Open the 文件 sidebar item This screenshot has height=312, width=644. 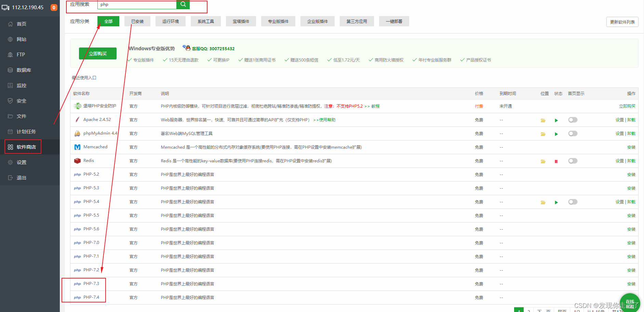pyautogui.click(x=22, y=116)
